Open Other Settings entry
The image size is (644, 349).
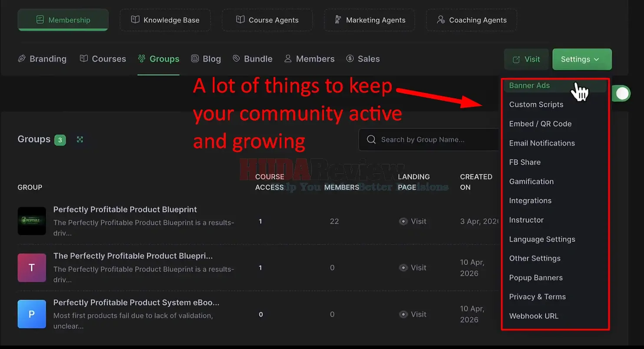tap(535, 258)
